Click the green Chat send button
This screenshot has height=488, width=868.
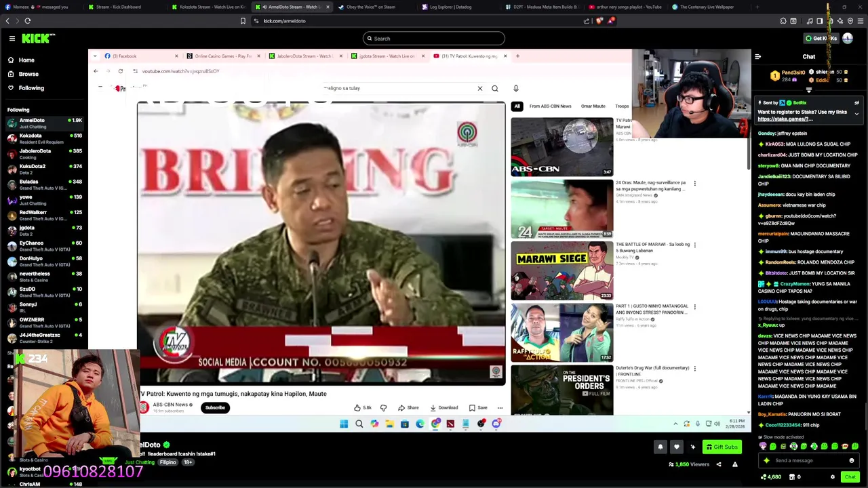point(850,477)
